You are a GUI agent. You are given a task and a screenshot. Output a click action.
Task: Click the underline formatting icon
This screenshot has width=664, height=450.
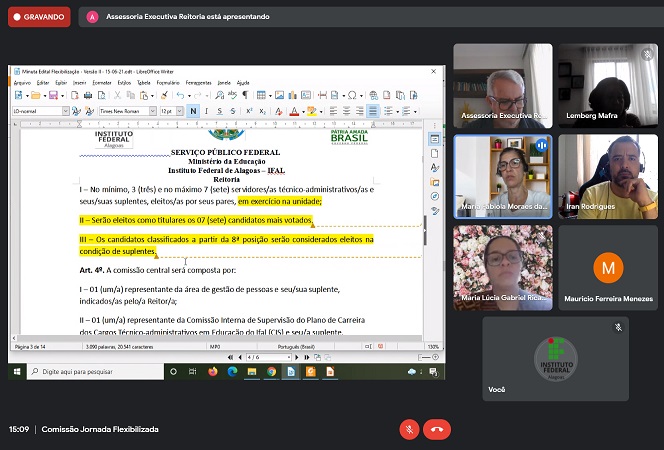pyautogui.click(x=220, y=111)
